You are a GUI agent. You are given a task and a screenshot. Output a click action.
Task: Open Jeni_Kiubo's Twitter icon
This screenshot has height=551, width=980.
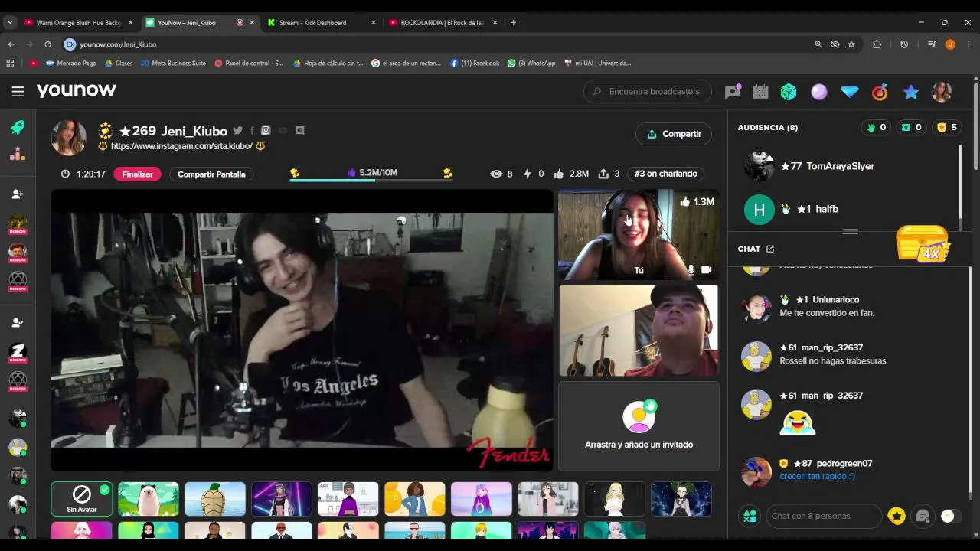237,131
